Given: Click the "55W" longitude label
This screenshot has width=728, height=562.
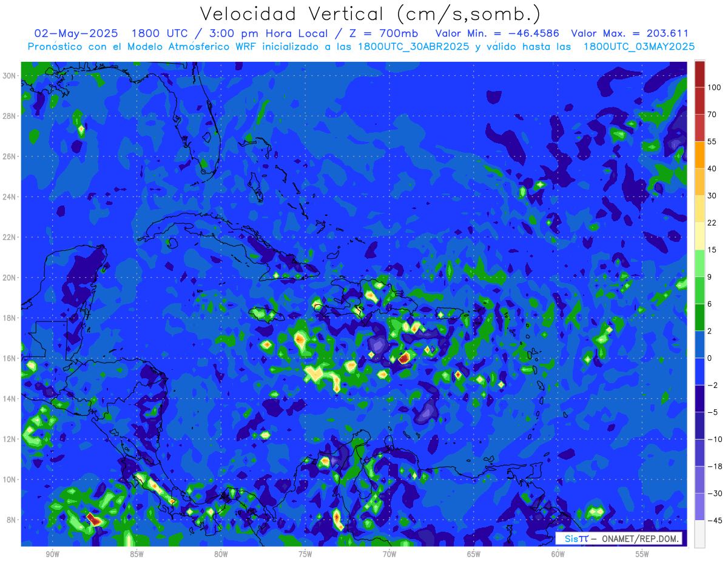Looking at the screenshot, I should (642, 554).
